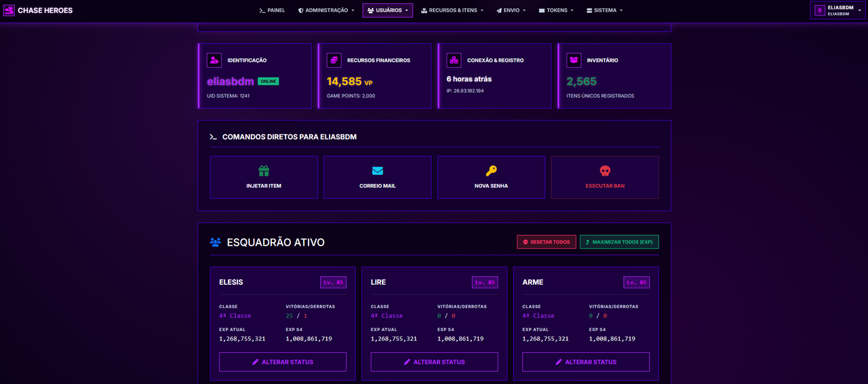Expand the Recursos & Itens dropdown

[x=452, y=10]
